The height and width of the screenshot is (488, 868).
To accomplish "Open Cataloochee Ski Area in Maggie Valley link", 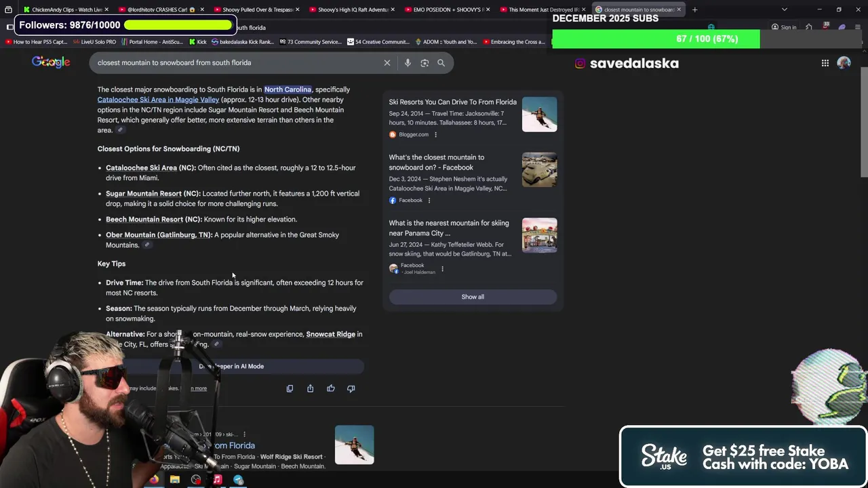I will [x=158, y=100].
